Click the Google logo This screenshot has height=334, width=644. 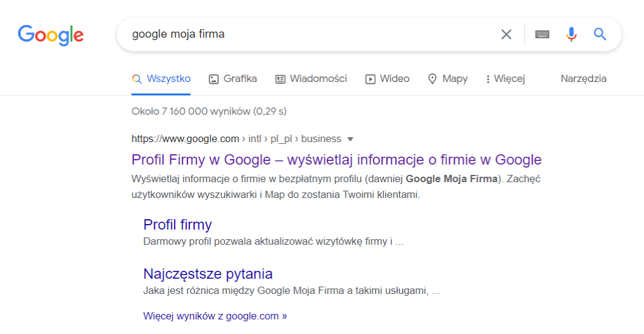tap(50, 35)
